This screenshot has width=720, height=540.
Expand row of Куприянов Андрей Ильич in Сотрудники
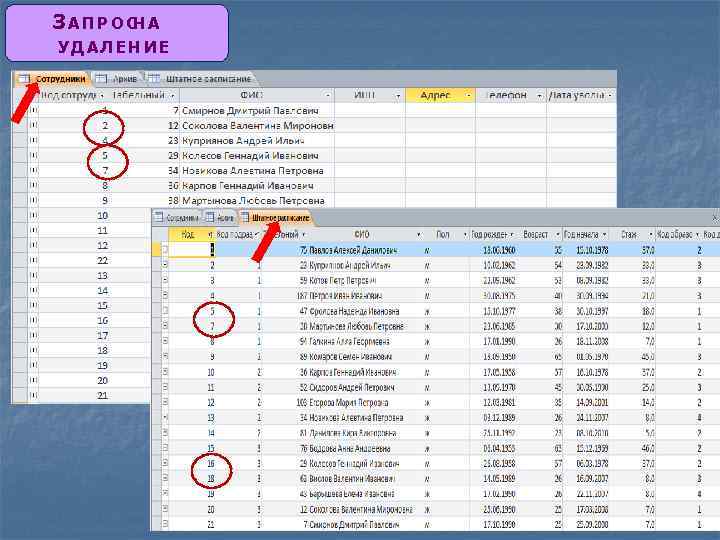pos(33,141)
